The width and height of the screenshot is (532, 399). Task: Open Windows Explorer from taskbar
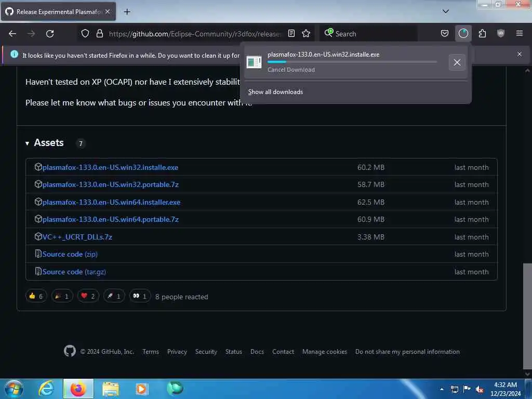click(110, 389)
